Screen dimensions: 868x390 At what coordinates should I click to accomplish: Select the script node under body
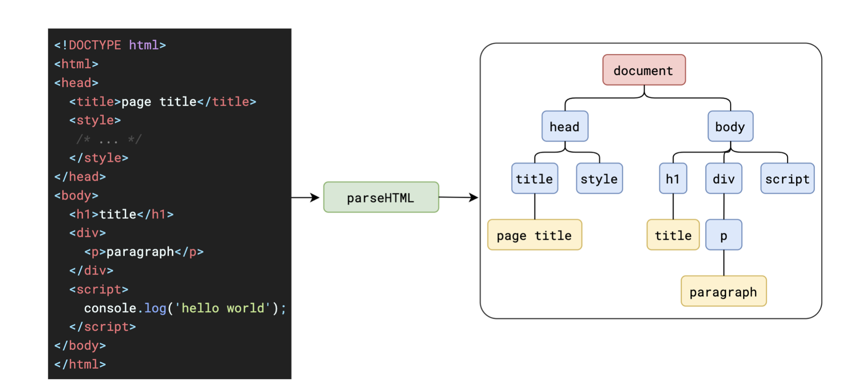787,178
